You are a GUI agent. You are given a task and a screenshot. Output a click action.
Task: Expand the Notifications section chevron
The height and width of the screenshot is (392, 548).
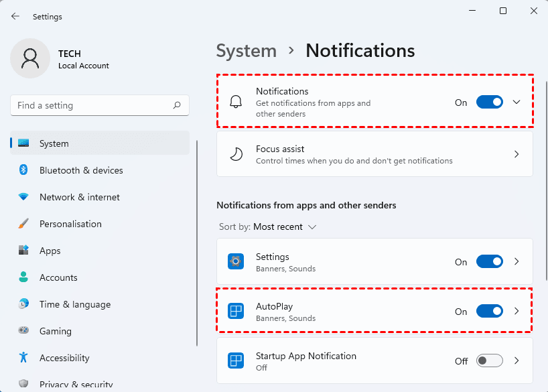click(x=517, y=102)
